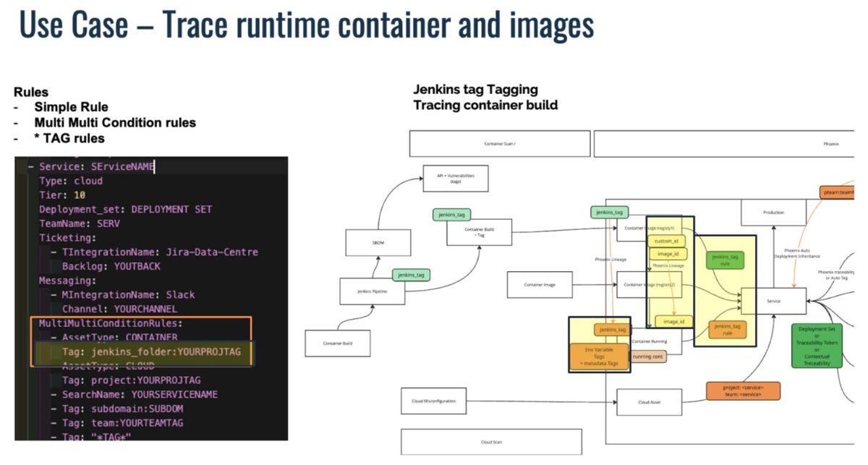868x465 pixels.
Task: Click the Multi Multi Condition rules bullet
Action: [115, 122]
